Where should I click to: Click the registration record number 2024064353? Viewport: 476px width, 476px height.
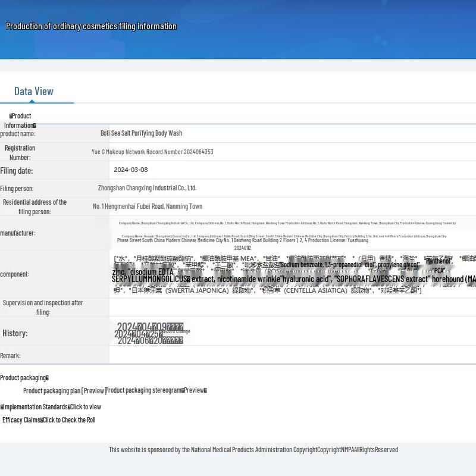click(152, 152)
